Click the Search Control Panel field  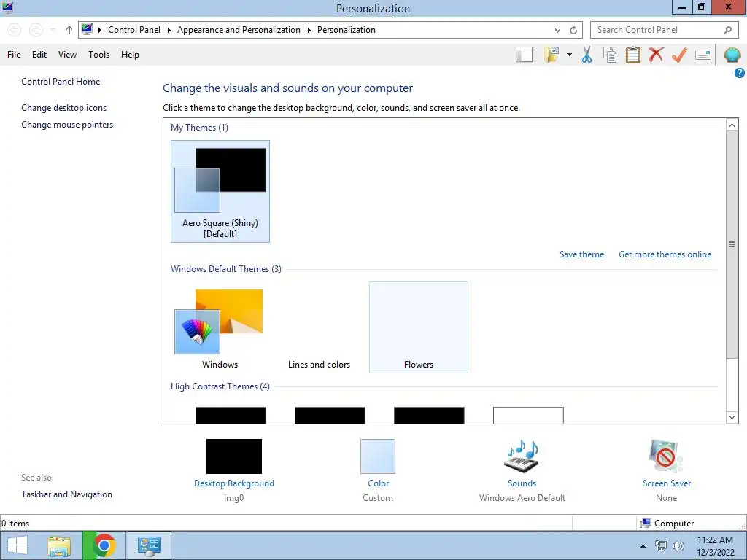click(x=664, y=30)
